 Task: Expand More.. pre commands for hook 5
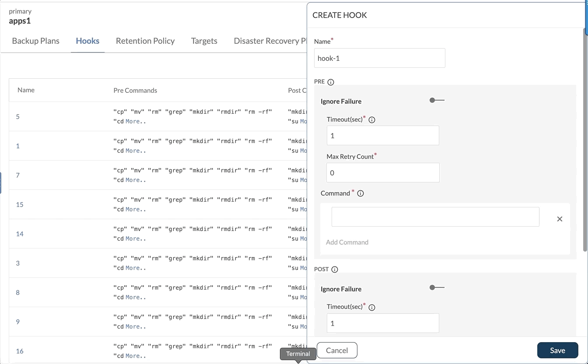click(x=136, y=121)
